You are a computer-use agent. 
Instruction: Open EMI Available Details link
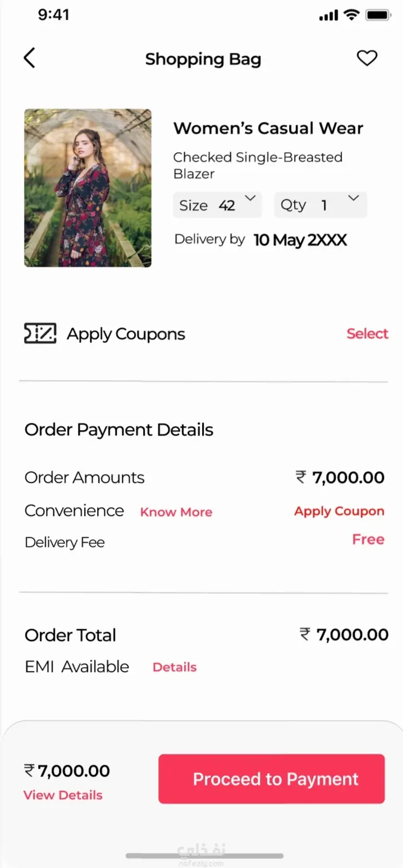175,667
